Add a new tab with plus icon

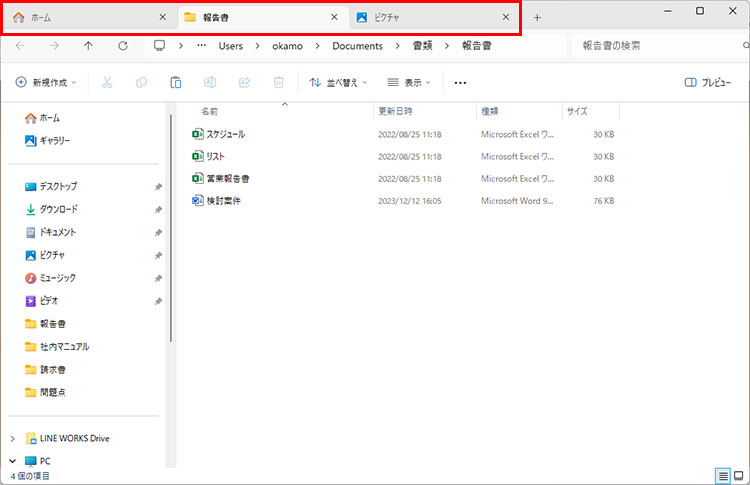pos(537,18)
